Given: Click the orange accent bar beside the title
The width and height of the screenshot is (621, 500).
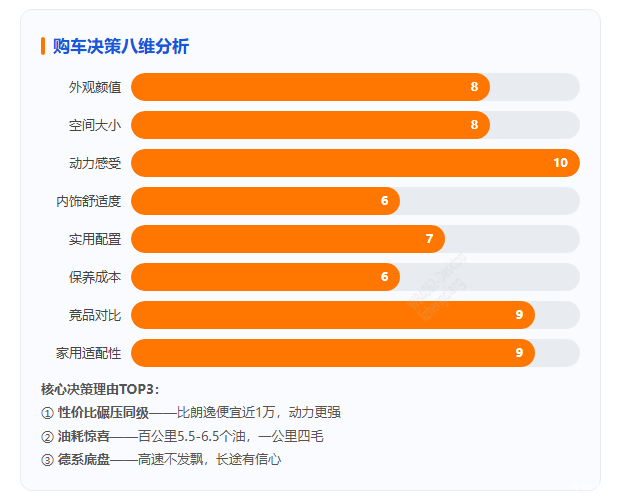Looking at the screenshot, I should coord(43,46).
